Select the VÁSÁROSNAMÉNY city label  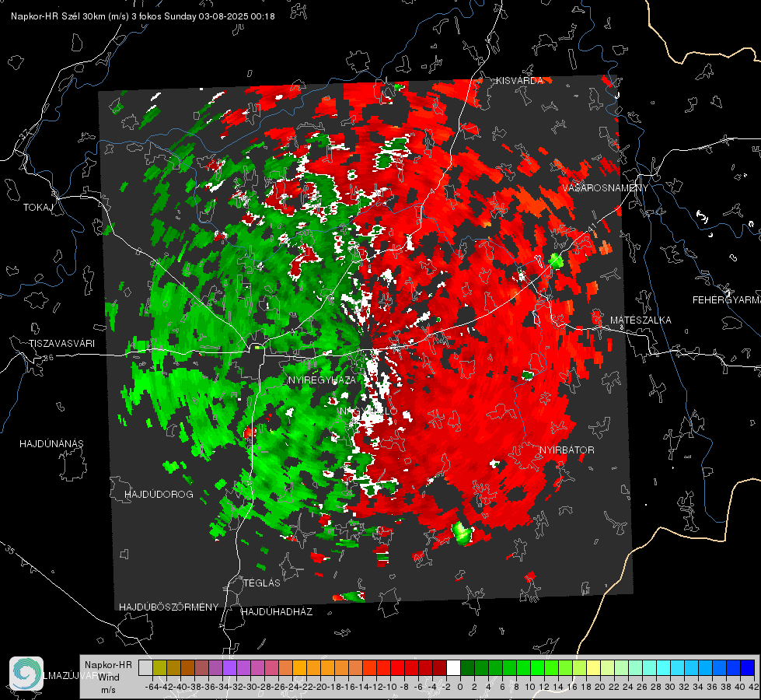(606, 187)
